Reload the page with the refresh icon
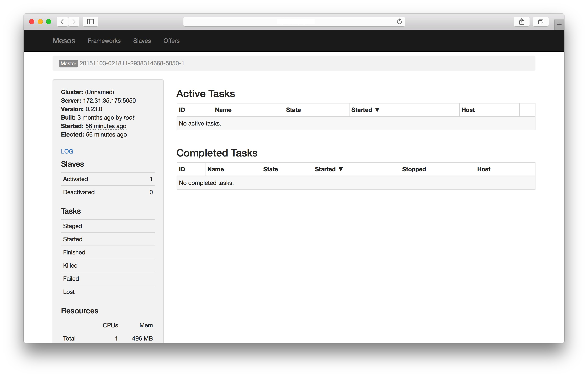588x377 pixels. pyautogui.click(x=399, y=22)
